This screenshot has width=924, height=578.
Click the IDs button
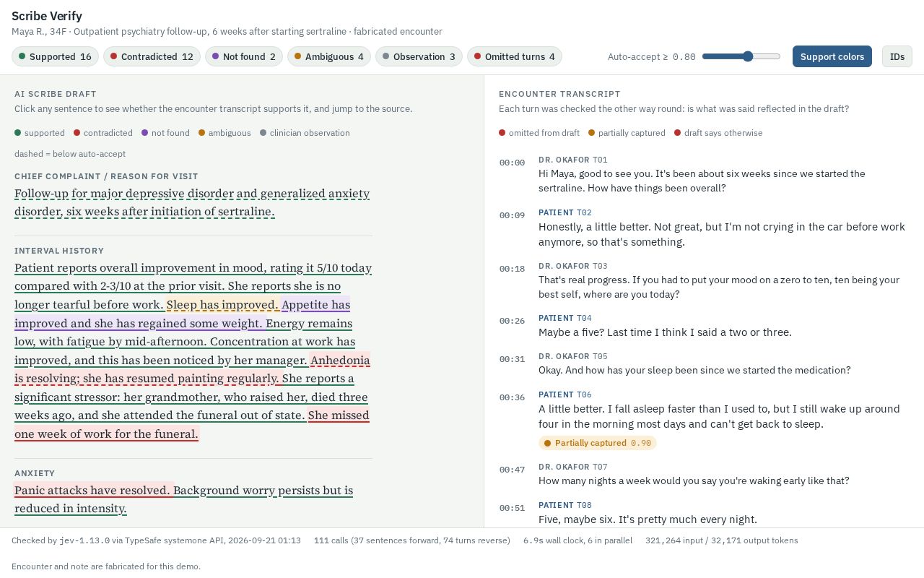click(x=897, y=56)
